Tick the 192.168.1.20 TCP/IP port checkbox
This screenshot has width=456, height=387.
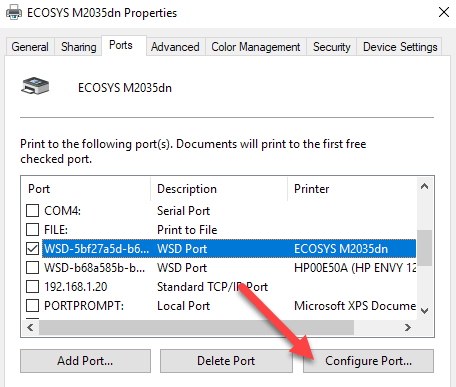pyautogui.click(x=32, y=286)
